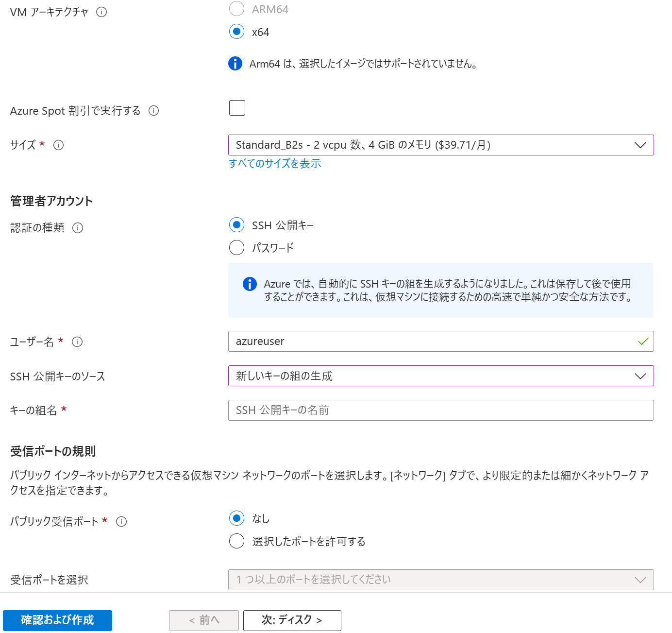Select なし for public inbound ports
The width and height of the screenshot is (672, 633).
click(x=236, y=518)
